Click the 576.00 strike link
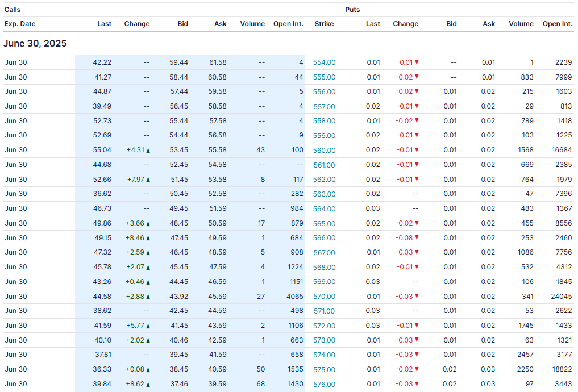The image size is (578, 392). point(324,385)
